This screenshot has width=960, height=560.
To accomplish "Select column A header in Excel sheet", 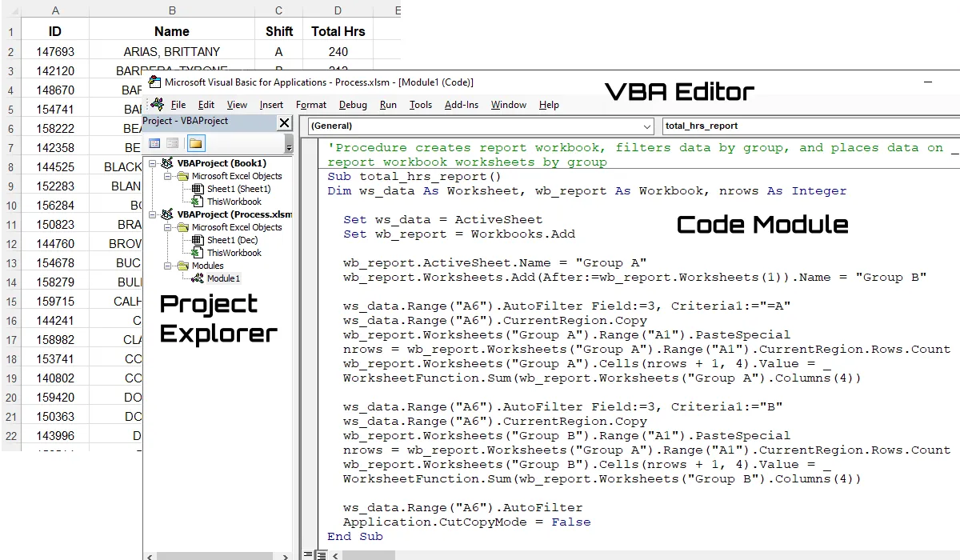I will (x=55, y=10).
